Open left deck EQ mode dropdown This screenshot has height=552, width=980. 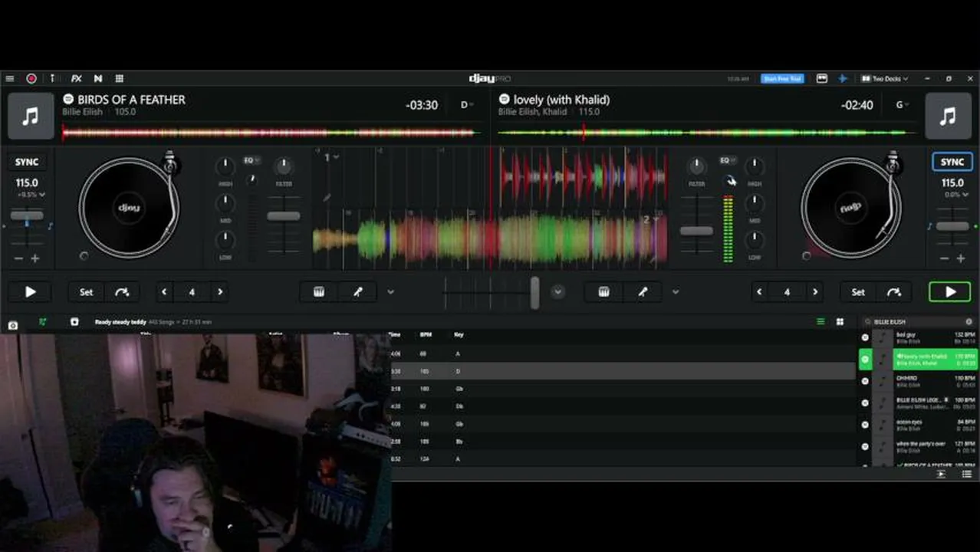click(251, 160)
